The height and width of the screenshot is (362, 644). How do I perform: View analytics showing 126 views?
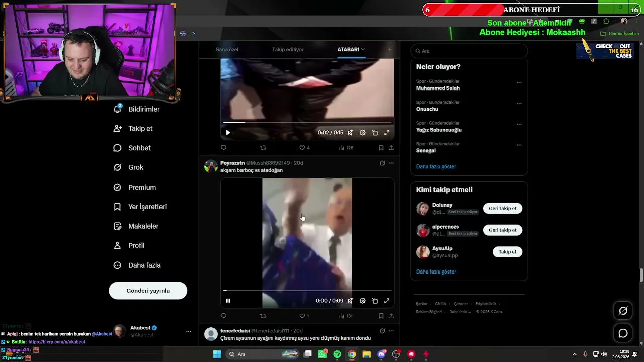[346, 148]
